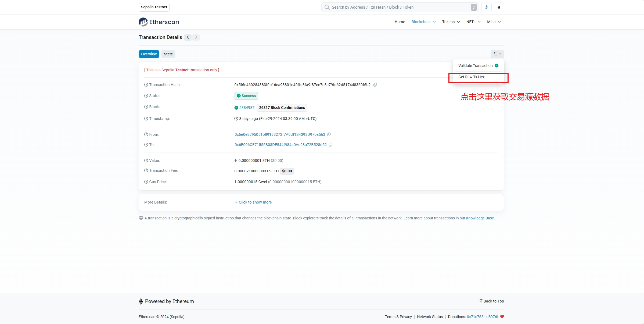644x324 pixels.
Task: Expand the Blockchain dropdown menu
Action: (x=423, y=22)
